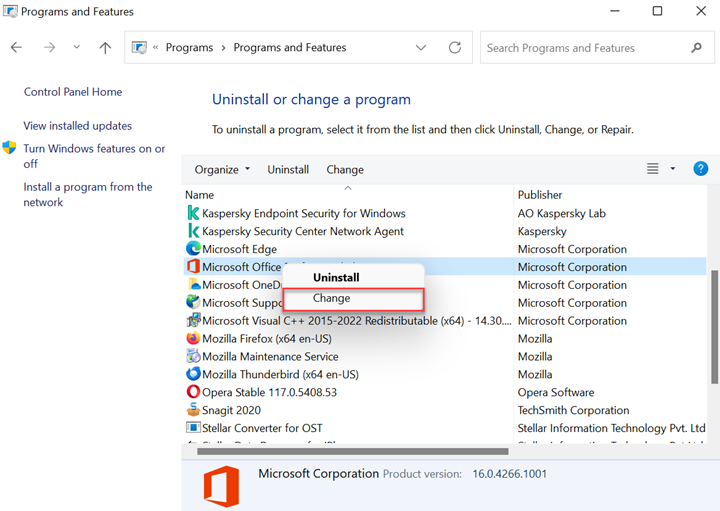Open Control Panel Home link
Screen dimensions: 720x511
coord(73,92)
